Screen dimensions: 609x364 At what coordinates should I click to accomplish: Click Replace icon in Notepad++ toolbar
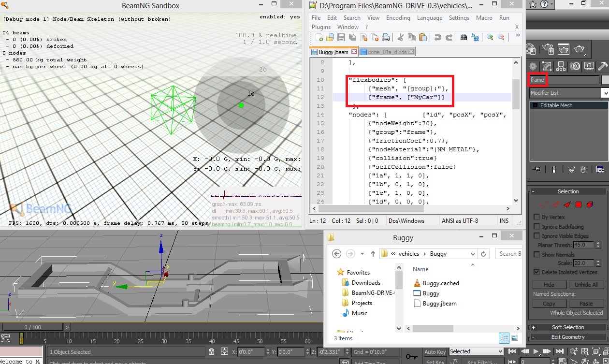(475, 37)
